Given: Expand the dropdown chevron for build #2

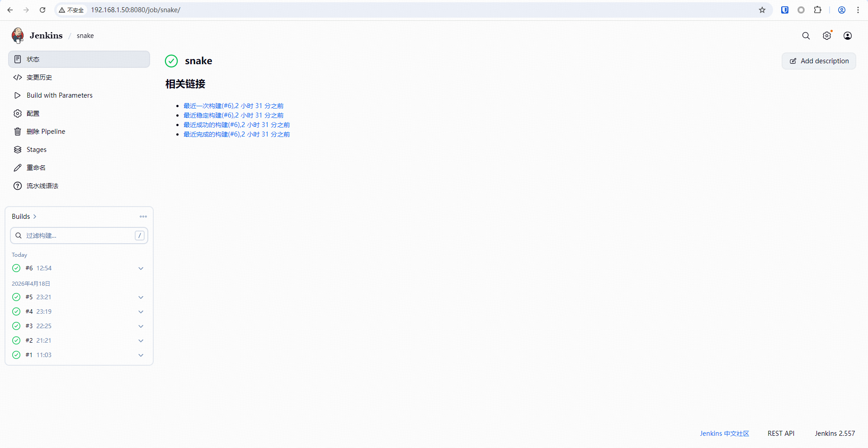Looking at the screenshot, I should [x=141, y=341].
